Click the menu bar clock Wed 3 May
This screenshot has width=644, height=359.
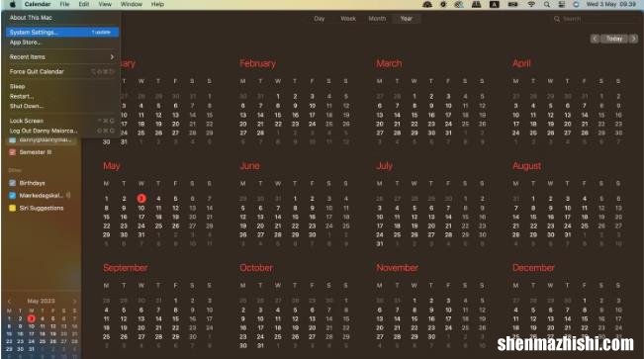click(611, 4)
